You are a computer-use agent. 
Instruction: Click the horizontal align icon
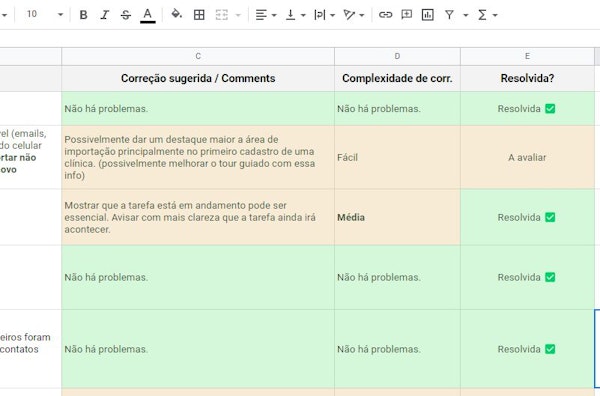pyautogui.click(x=261, y=15)
